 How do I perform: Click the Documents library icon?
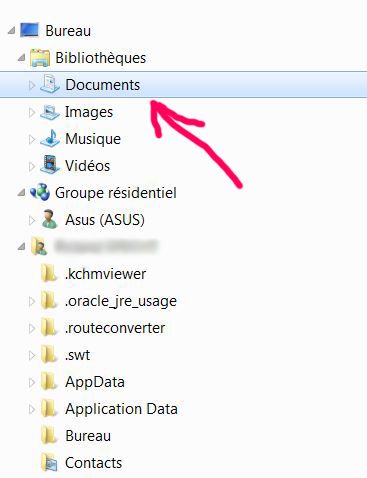pyautogui.click(x=50, y=84)
